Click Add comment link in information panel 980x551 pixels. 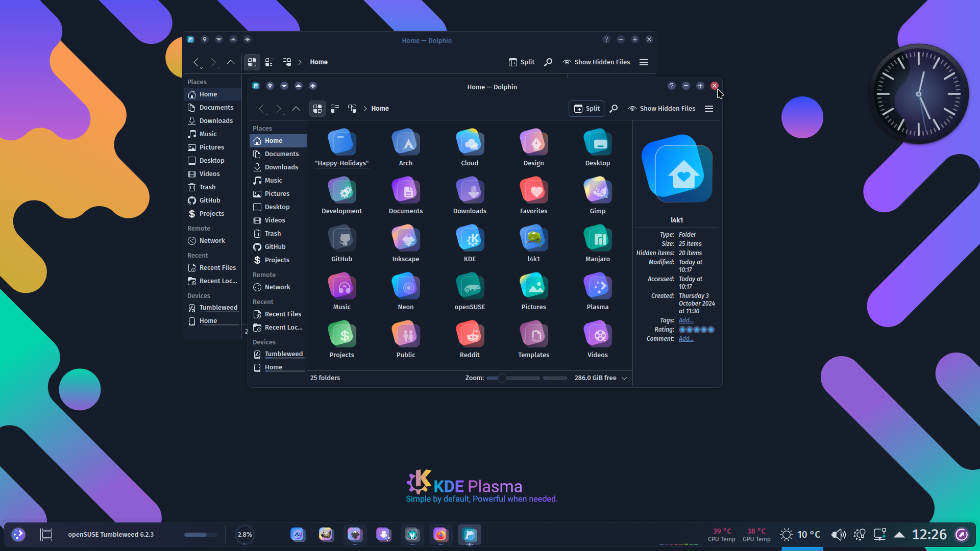coord(686,339)
